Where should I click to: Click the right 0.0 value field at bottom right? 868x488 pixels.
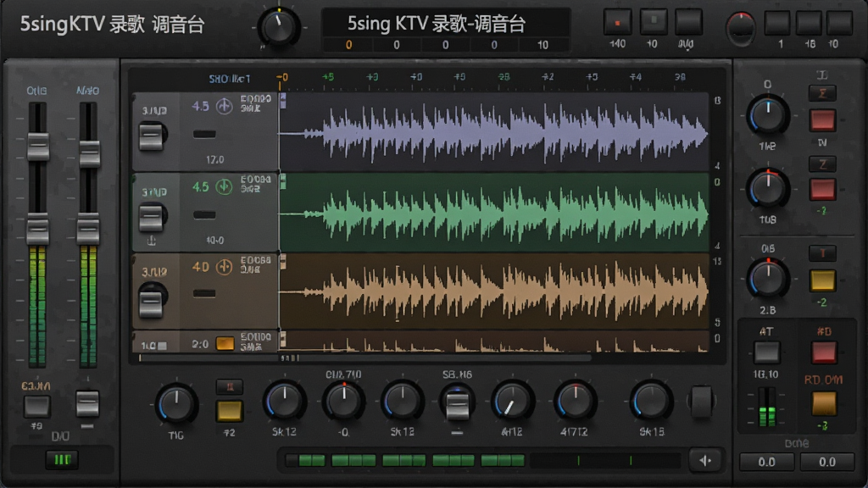(x=827, y=462)
